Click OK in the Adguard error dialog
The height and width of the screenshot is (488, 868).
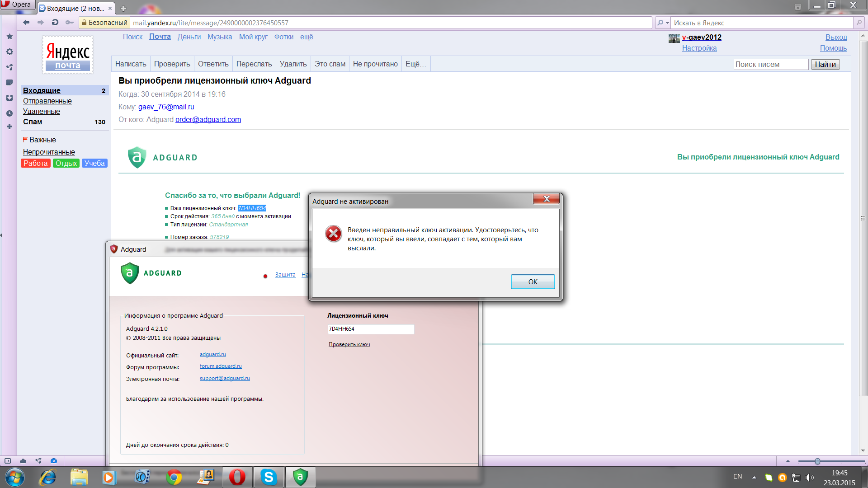pyautogui.click(x=533, y=282)
